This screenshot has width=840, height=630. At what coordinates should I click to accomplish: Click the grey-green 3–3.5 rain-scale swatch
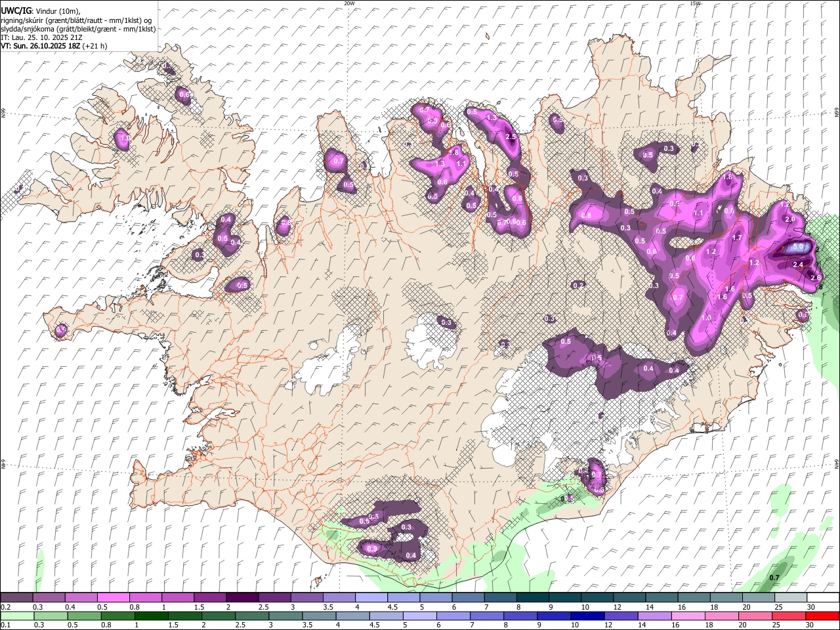point(285,616)
